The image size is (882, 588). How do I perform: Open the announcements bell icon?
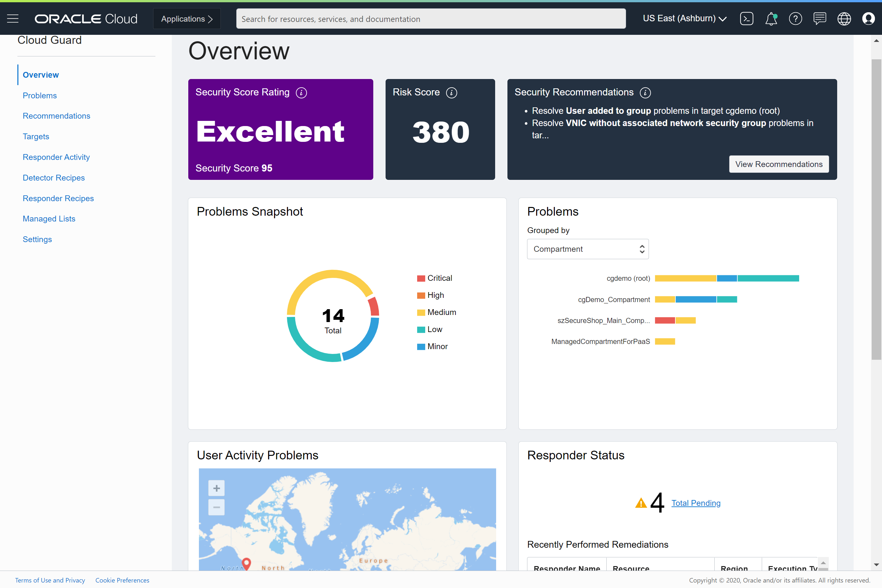tap(771, 18)
